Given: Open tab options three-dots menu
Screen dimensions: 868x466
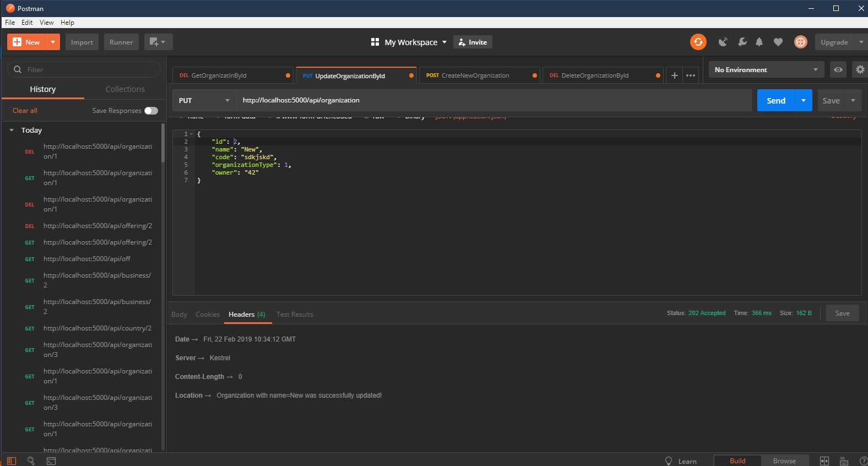Looking at the screenshot, I should (x=691, y=75).
